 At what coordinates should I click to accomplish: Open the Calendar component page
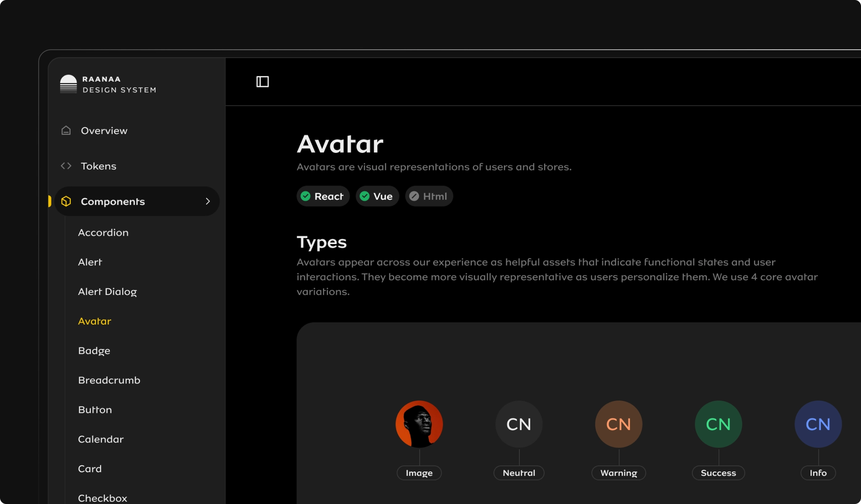tap(101, 439)
